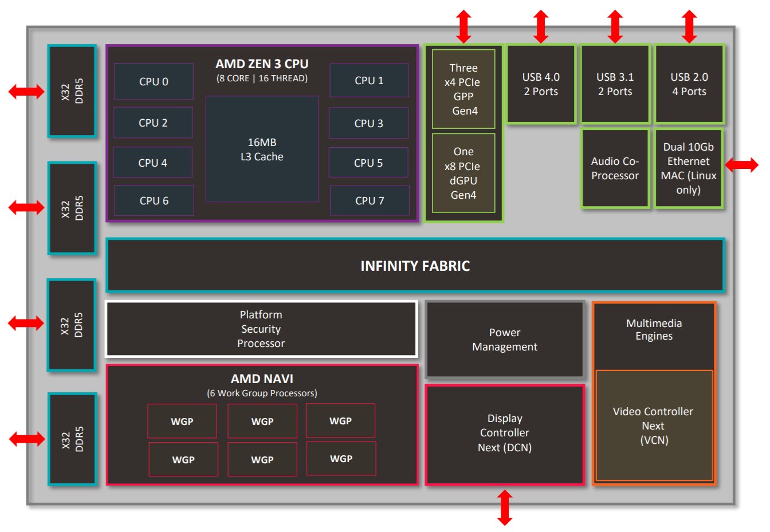This screenshot has width=770, height=532.
Task: Click the Audio Co-Processor block
Action: pyautogui.click(x=615, y=168)
